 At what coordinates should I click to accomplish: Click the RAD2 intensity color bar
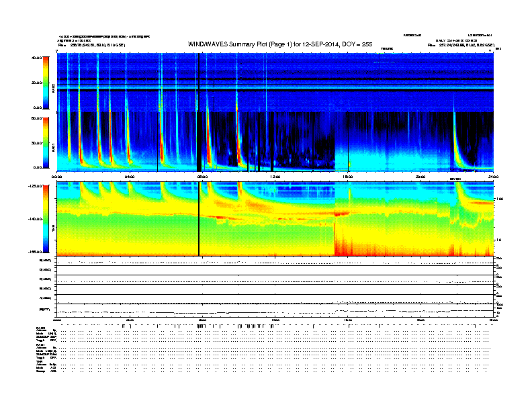coord(46,83)
